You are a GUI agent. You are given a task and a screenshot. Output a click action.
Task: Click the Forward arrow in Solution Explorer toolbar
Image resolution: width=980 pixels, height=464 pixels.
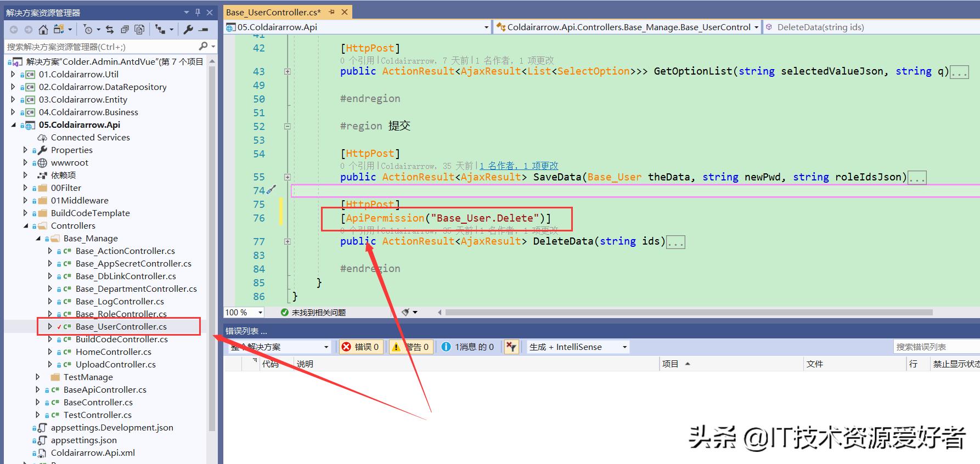click(x=29, y=30)
